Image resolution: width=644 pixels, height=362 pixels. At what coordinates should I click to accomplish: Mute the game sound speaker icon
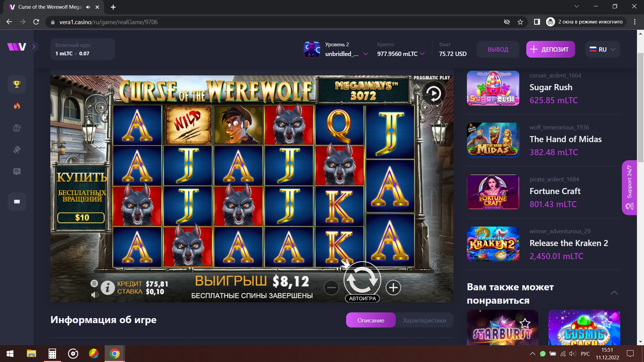[95, 295]
